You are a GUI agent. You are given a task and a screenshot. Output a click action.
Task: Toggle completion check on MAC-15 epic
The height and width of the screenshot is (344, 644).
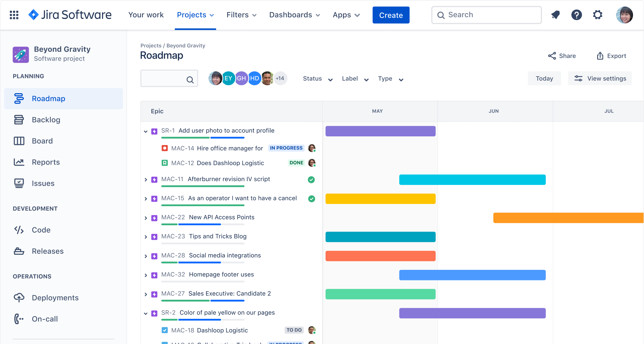click(311, 198)
